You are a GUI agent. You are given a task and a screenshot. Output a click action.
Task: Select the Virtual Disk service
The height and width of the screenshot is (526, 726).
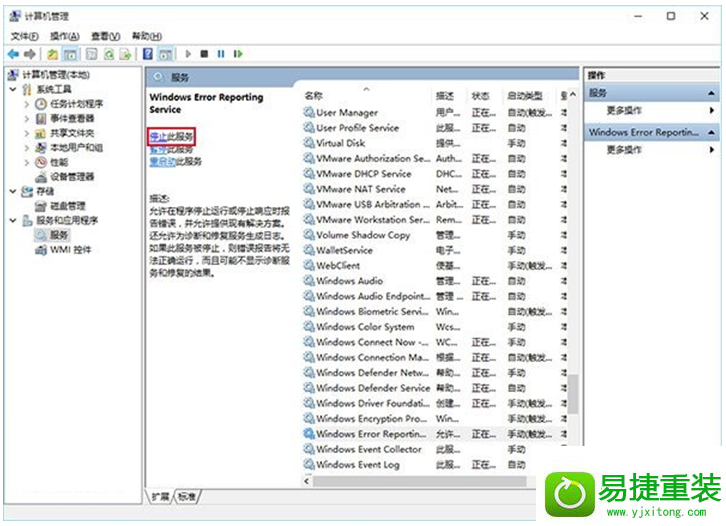click(434, 143)
